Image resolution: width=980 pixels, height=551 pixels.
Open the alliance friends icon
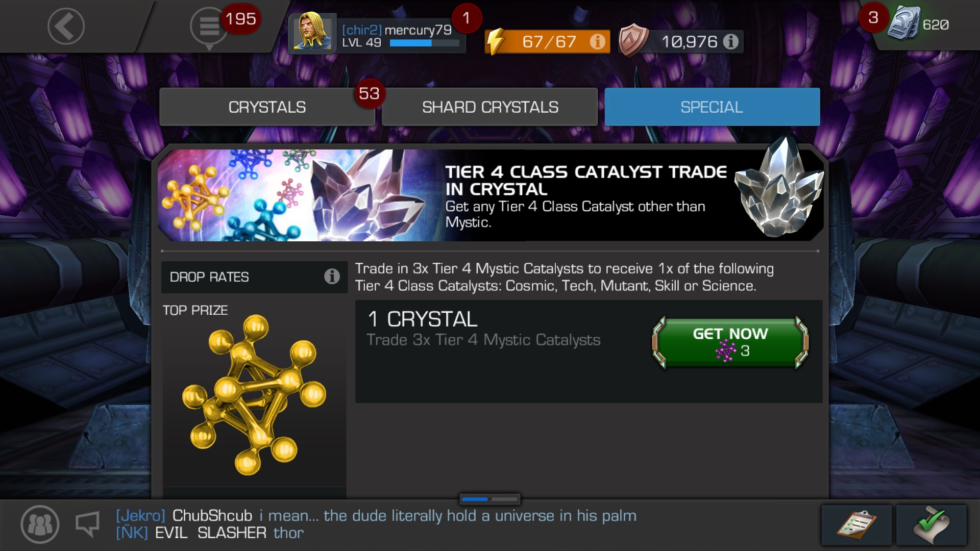pos(40,524)
